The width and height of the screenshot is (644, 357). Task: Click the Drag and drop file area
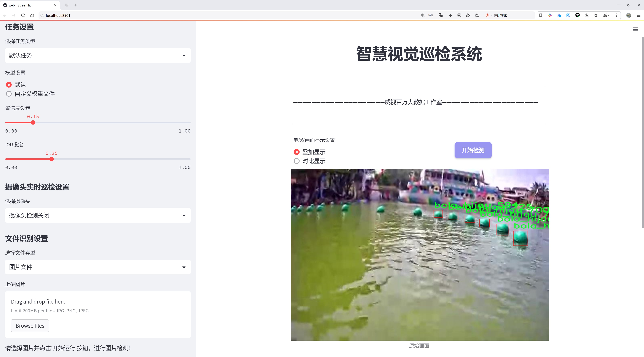[x=98, y=315]
